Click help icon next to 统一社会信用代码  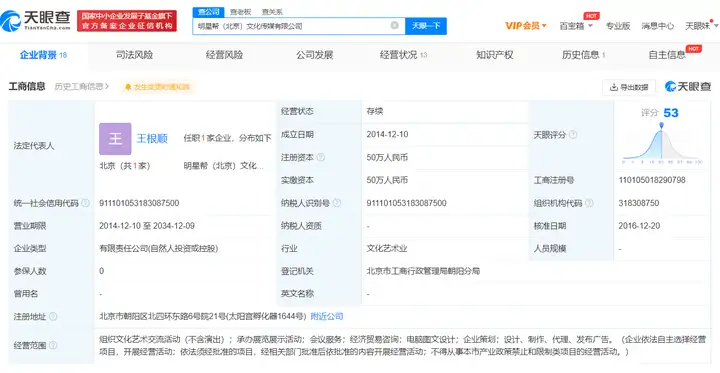coord(85,203)
